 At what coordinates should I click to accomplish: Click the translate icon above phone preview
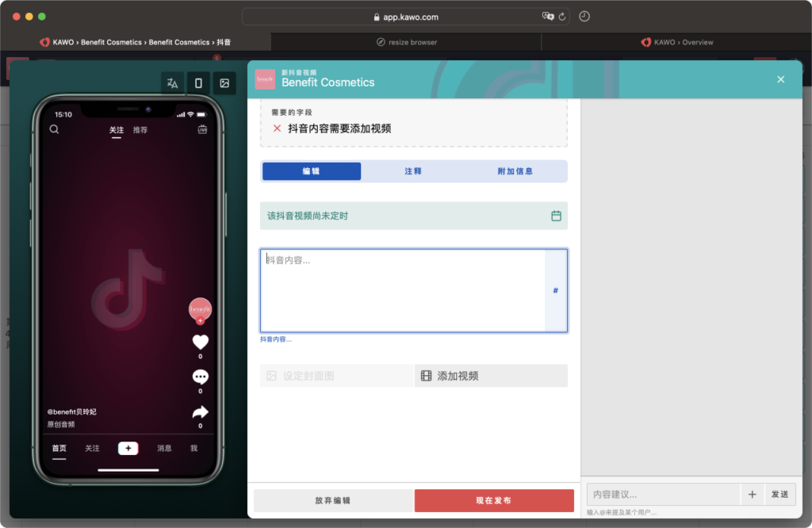point(172,83)
